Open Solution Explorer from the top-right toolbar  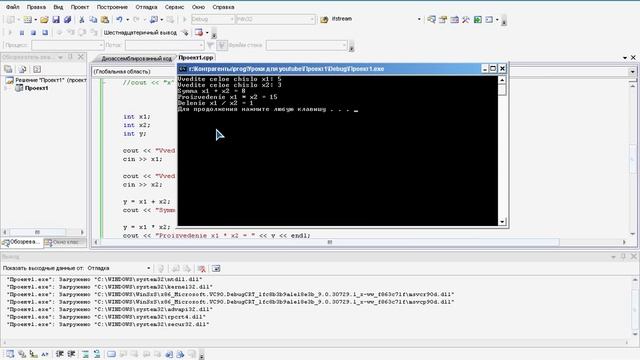(x=431, y=19)
